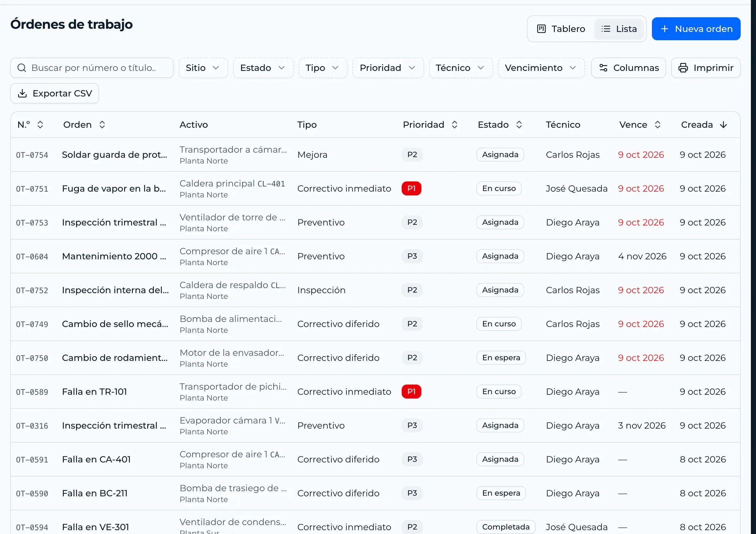Open the Tipo filter dropdown
This screenshot has height=534, width=756.
(x=322, y=68)
